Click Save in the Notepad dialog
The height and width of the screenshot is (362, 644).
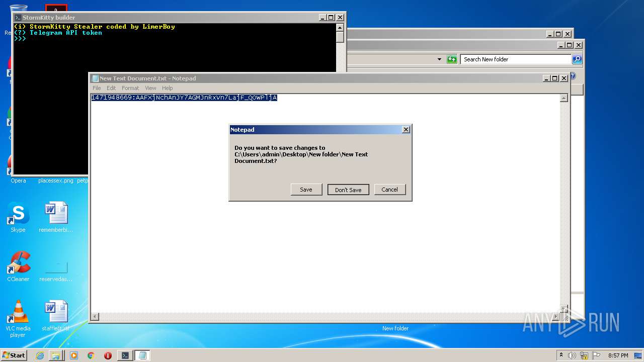tap(306, 190)
